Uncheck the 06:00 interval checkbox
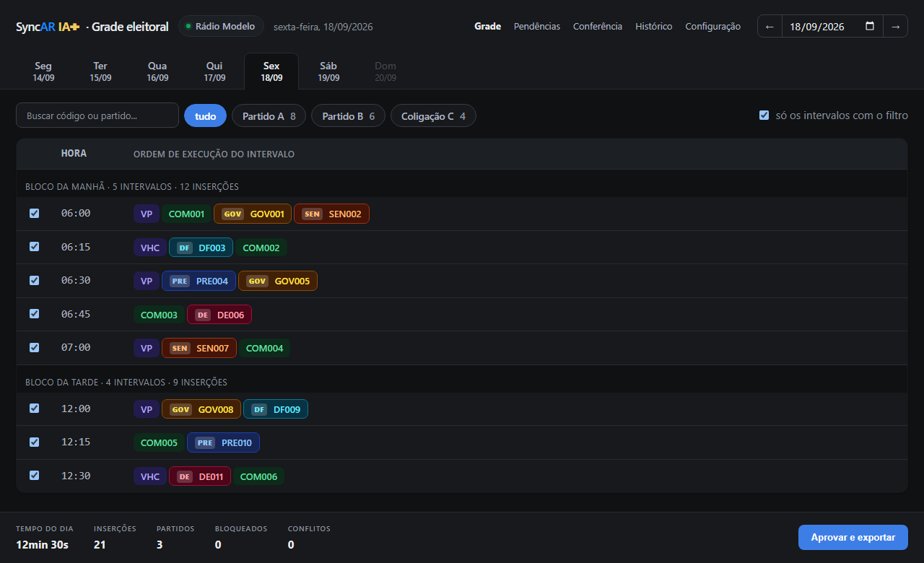The image size is (924, 563). point(34,214)
